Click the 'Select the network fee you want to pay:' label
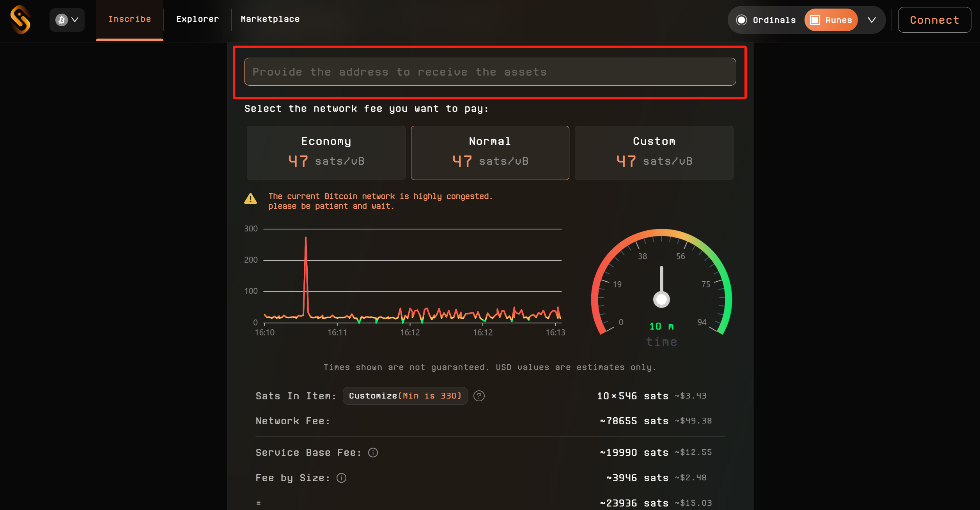The width and height of the screenshot is (980, 510). 366,109
